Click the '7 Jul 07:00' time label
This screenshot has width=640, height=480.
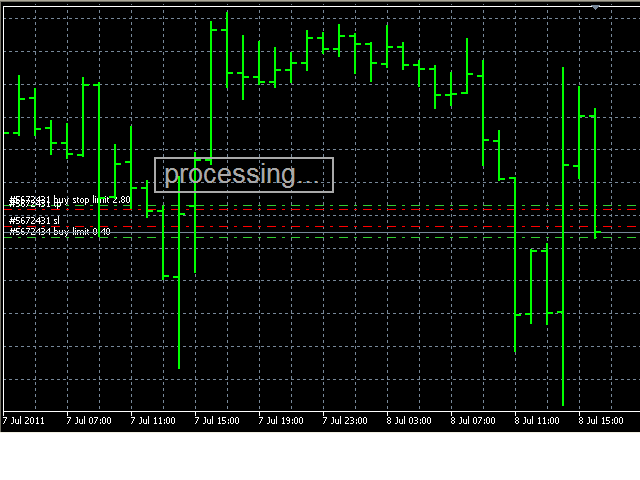89,420
